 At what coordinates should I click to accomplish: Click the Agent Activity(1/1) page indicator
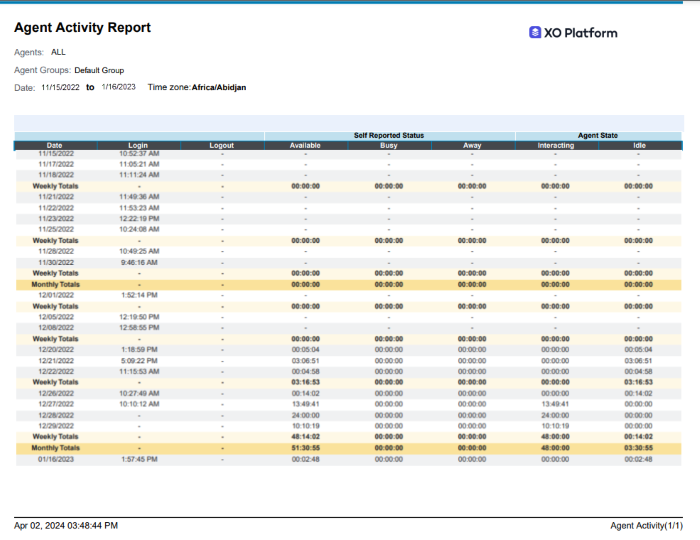pyautogui.click(x=647, y=525)
